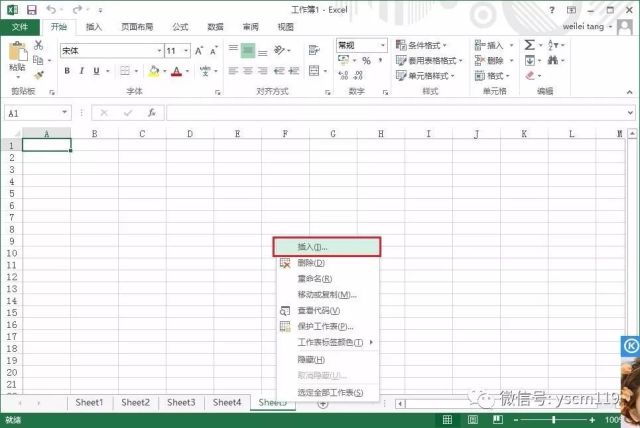Screen dimensions: 640x428
Task: Click the zoom slider handle
Action: (554, 419)
